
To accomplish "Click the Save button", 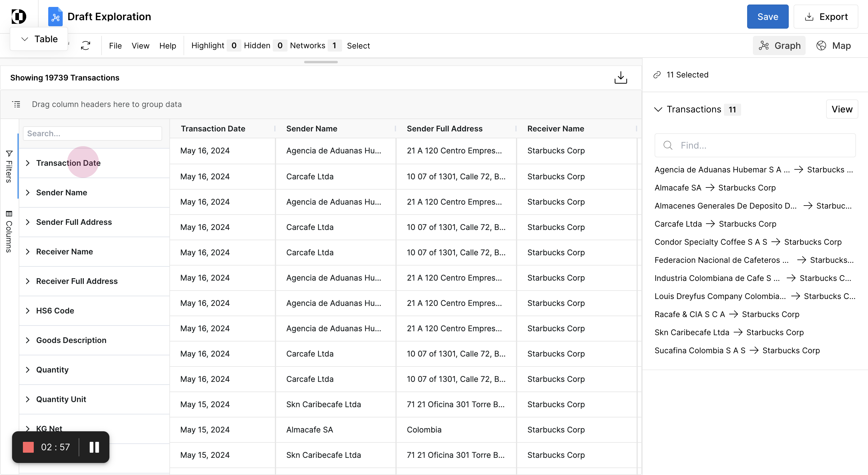I will 767,17.
